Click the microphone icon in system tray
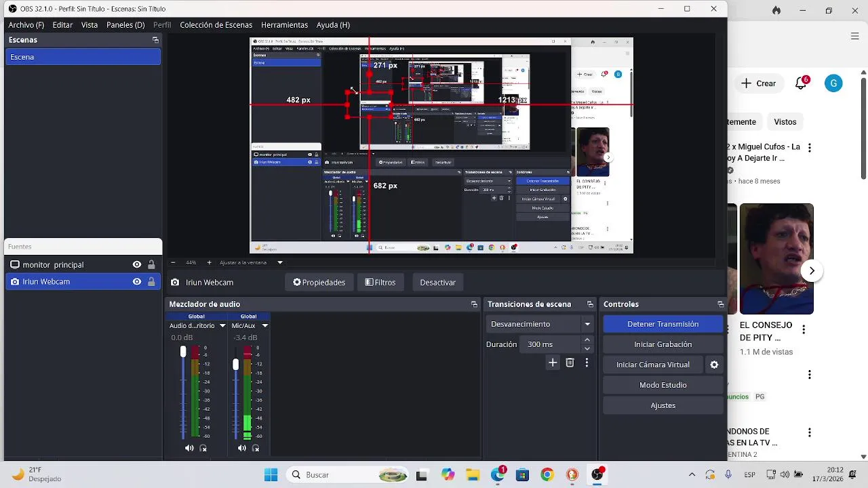The image size is (868, 488). [728, 474]
